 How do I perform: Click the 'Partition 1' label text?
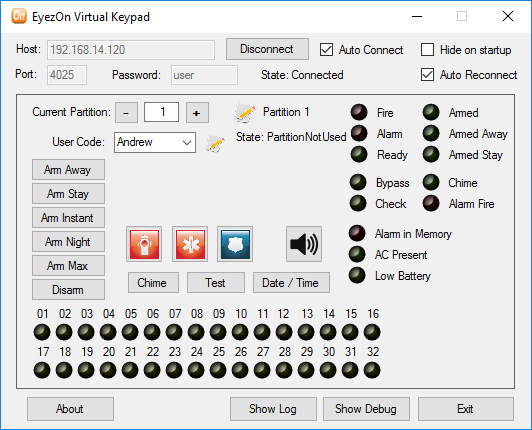tap(286, 112)
